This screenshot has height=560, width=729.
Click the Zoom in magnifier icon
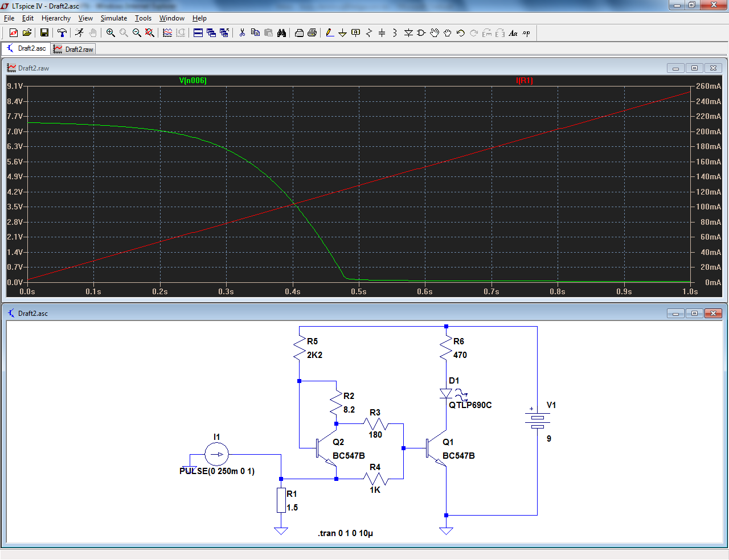pos(110,33)
